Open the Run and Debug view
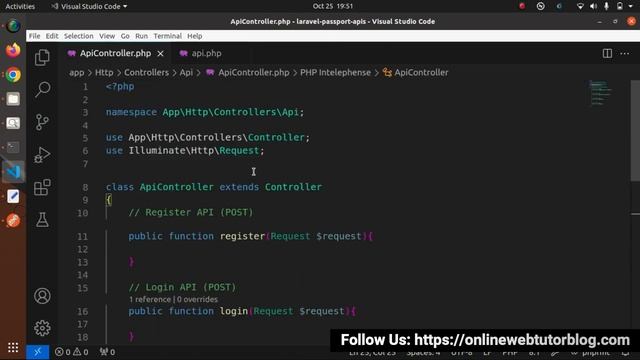 [x=42, y=155]
